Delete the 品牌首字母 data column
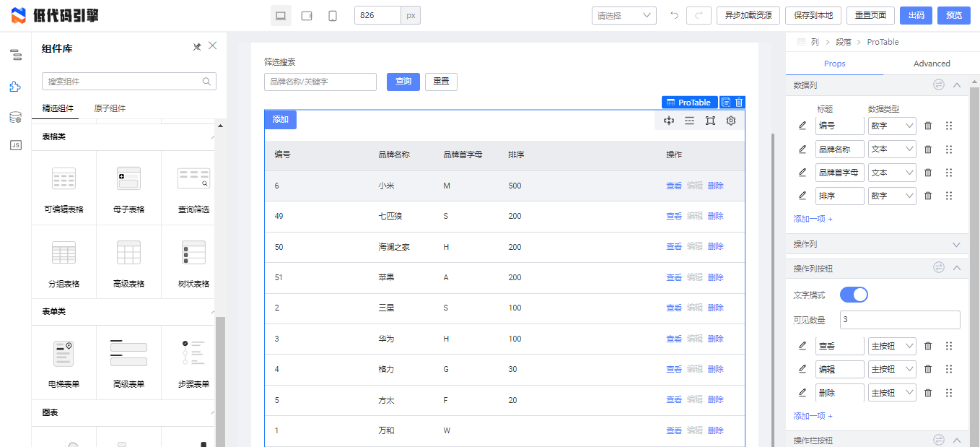Screen dimensions: 980x447 pyautogui.click(x=928, y=173)
